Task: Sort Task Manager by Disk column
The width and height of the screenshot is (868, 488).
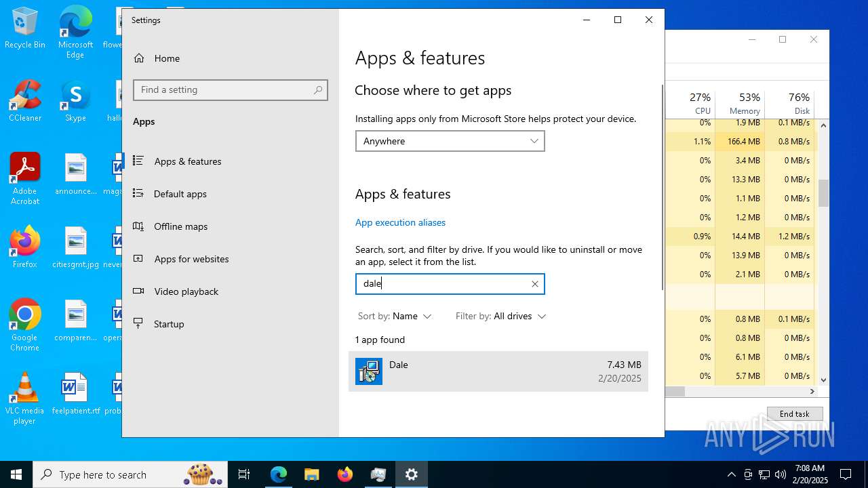Action: click(789, 103)
